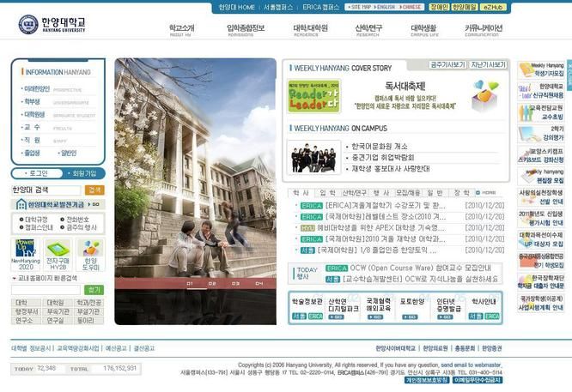Open the New Hanyang 2020 Power Up icon
The width and height of the screenshot is (572, 392).
click(x=26, y=254)
